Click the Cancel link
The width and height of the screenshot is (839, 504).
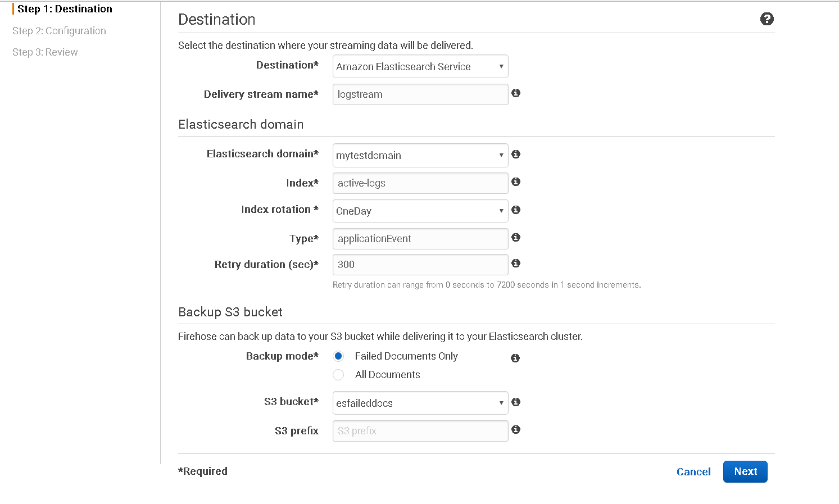click(x=693, y=472)
